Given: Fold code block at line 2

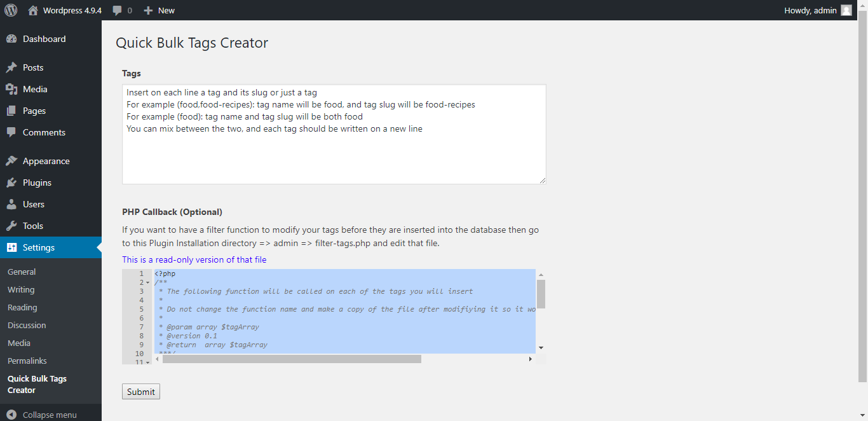Looking at the screenshot, I should [x=147, y=282].
